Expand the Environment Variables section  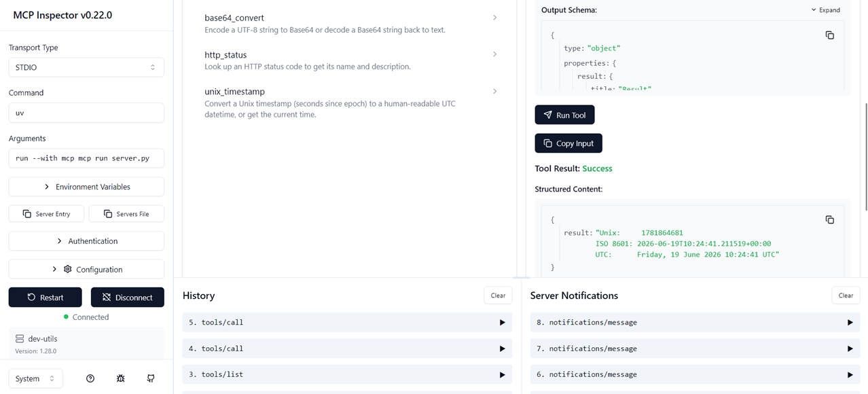click(x=86, y=187)
